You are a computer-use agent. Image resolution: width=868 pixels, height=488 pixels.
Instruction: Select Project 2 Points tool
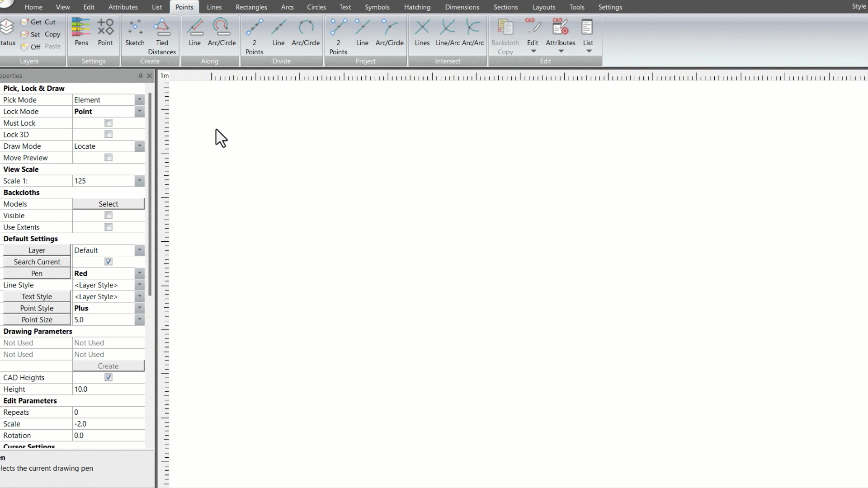(x=338, y=37)
